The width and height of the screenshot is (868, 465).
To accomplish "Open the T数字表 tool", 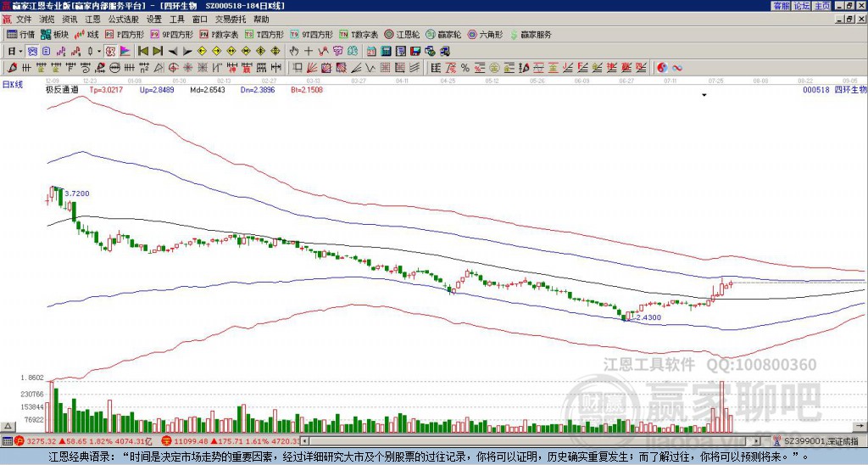I will point(359,34).
